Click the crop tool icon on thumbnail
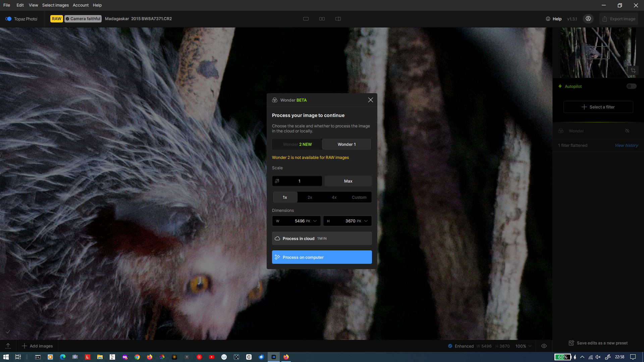The width and height of the screenshot is (644, 362). click(x=633, y=70)
